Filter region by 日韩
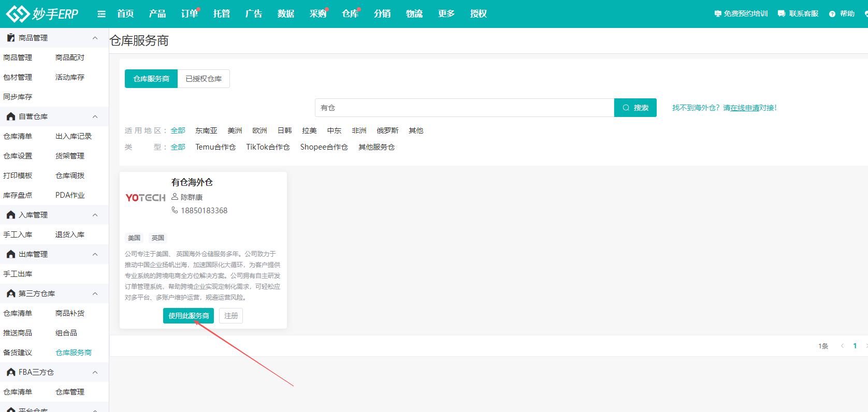The image size is (868, 412). coord(284,130)
